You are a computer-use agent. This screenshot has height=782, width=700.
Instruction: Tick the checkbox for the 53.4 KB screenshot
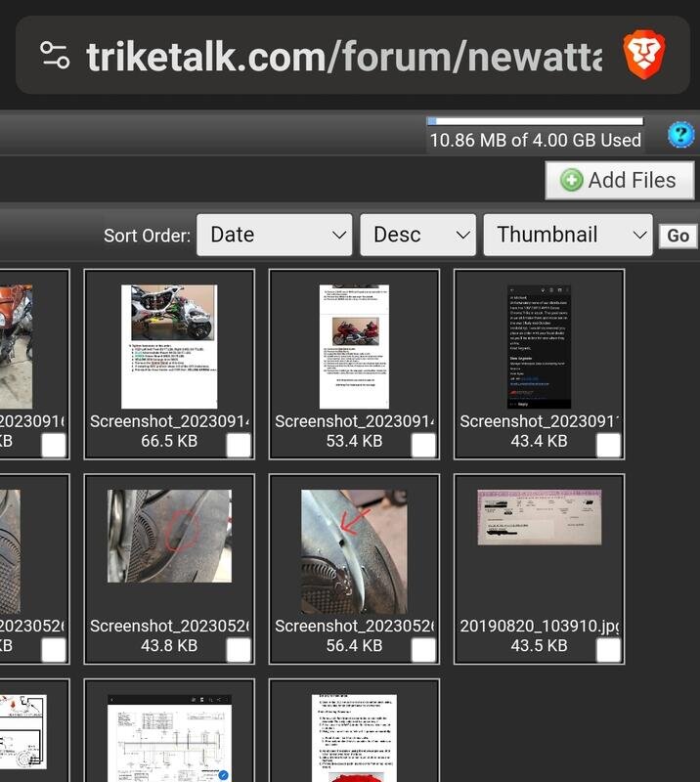tap(423, 445)
